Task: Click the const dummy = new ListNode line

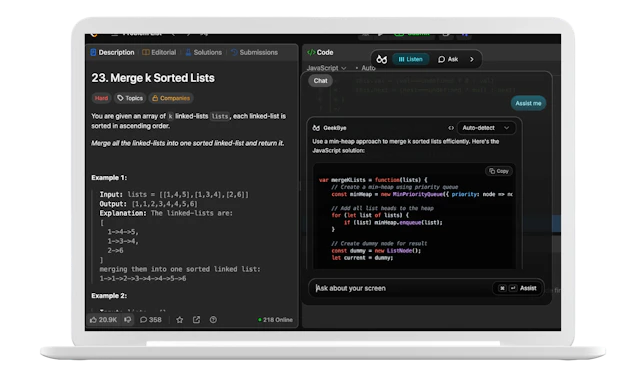Action: coord(376,251)
